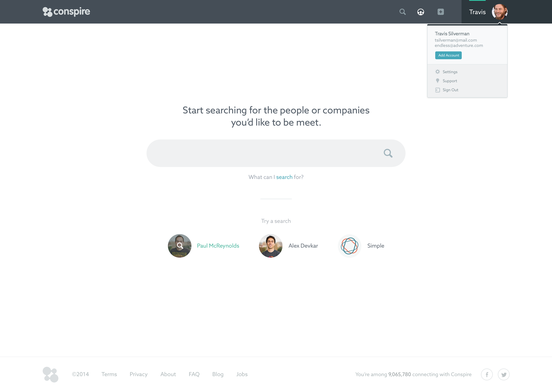The width and height of the screenshot is (552, 392).
Task: Click the 'search' link below search bar
Action: click(284, 177)
